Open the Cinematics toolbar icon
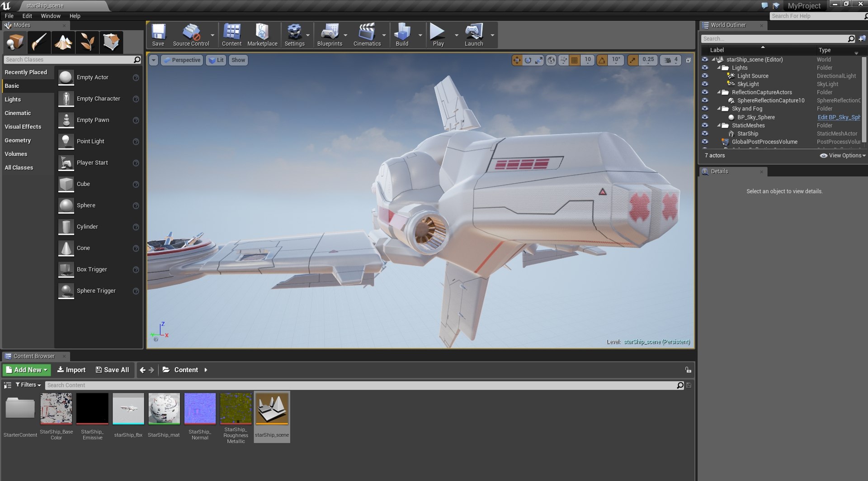The height and width of the screenshot is (481, 868). [x=367, y=35]
